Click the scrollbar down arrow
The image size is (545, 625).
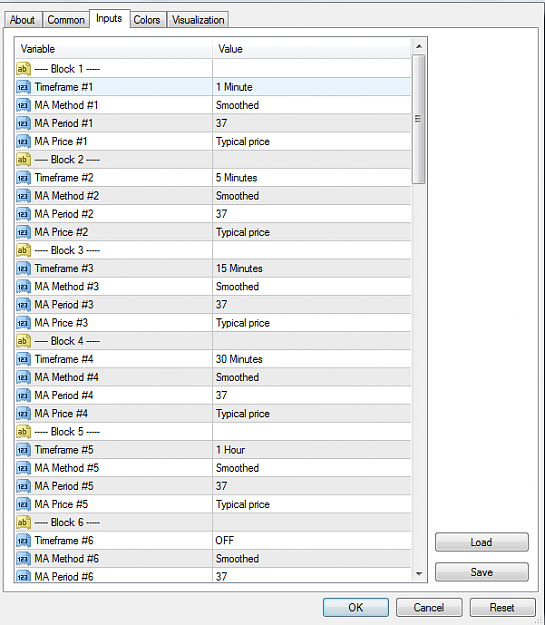pos(419,574)
